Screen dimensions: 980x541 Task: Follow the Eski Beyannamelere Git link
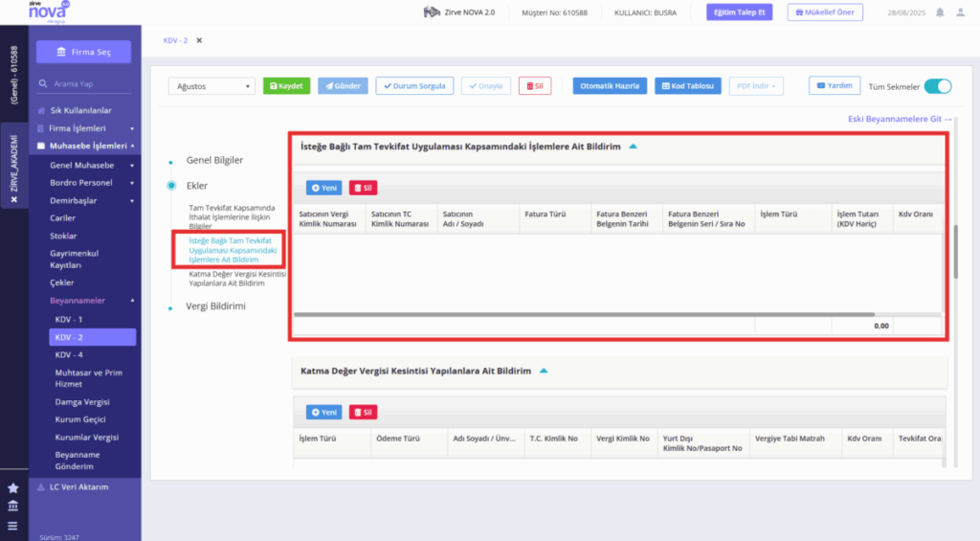(x=900, y=119)
